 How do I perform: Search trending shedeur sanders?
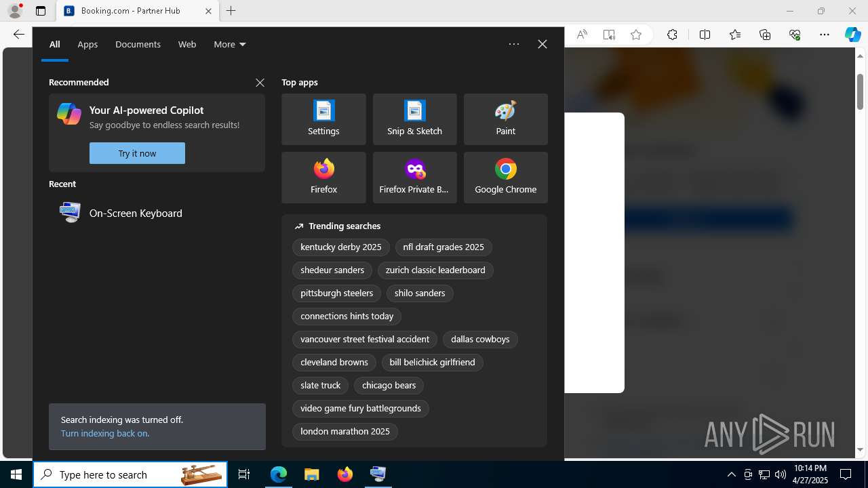[x=332, y=270]
